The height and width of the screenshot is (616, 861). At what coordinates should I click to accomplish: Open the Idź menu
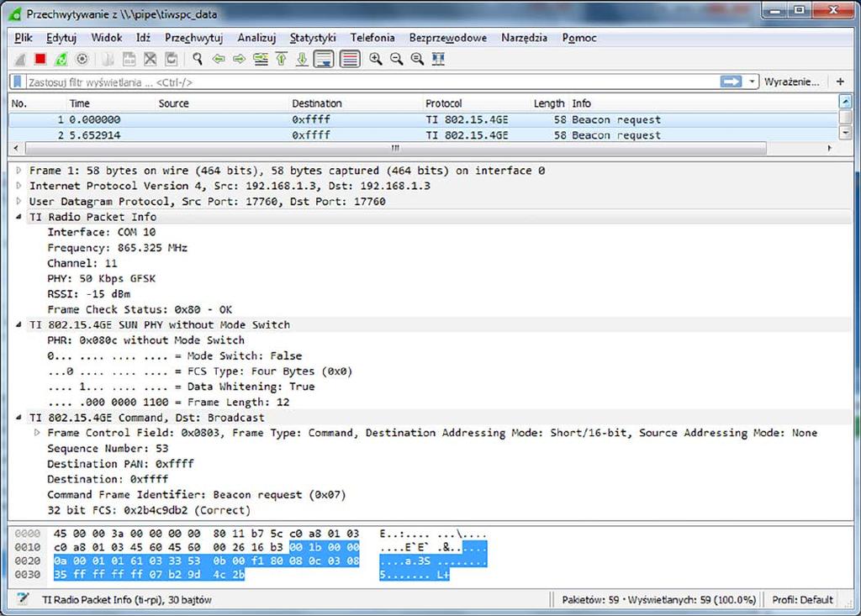click(143, 38)
